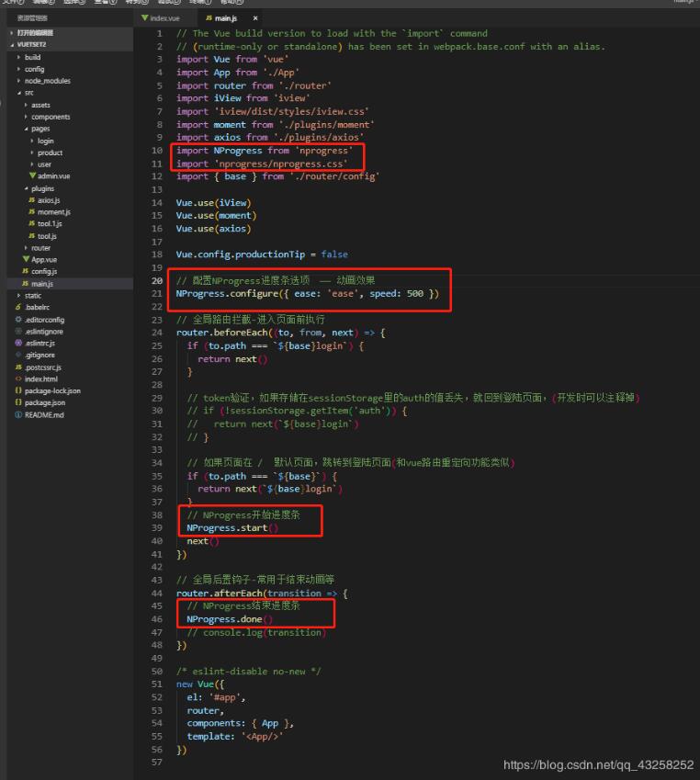Close the main.js tab
Viewport: 700px width, 780px height.
[255, 18]
